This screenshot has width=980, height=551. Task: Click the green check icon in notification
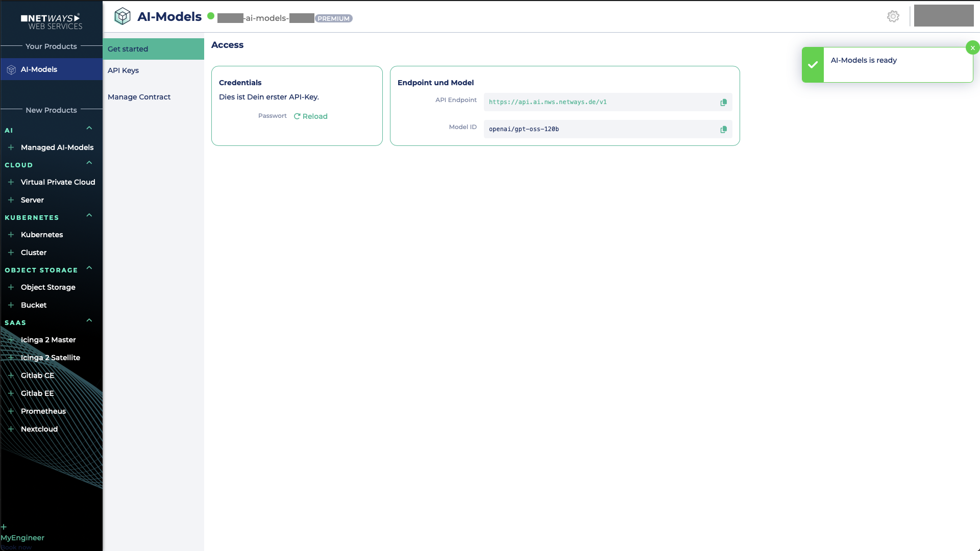813,65
